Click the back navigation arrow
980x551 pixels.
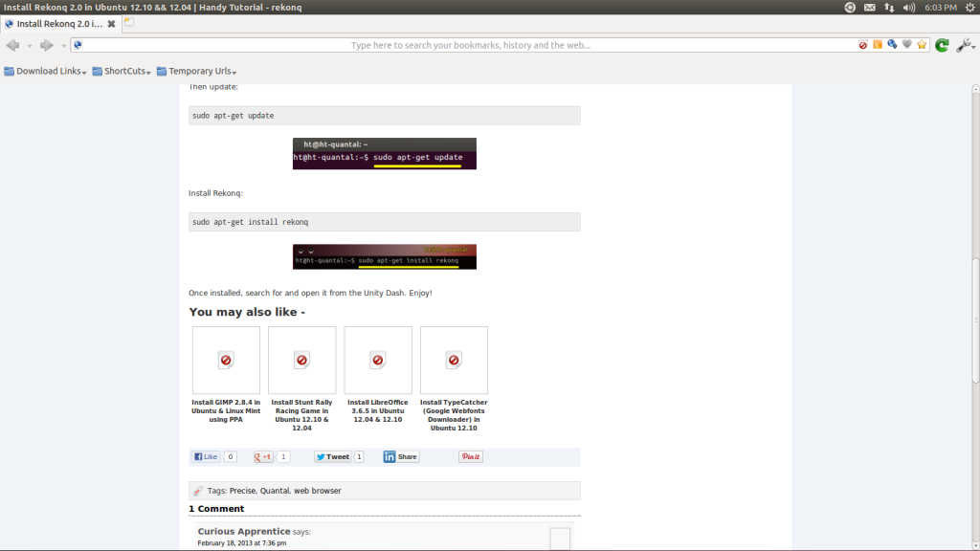[12, 45]
